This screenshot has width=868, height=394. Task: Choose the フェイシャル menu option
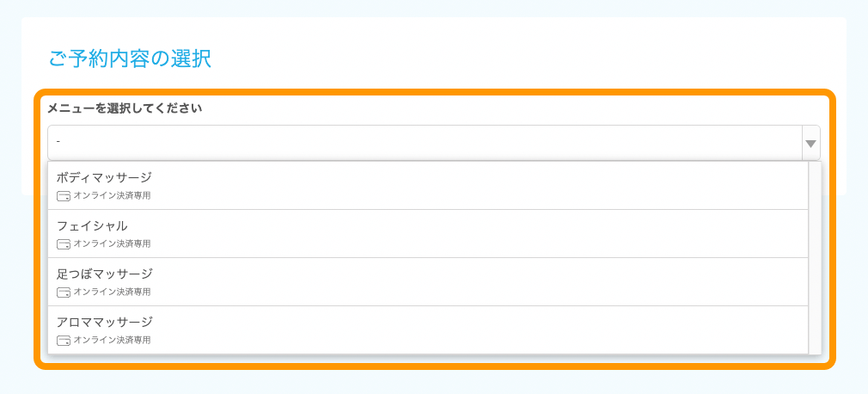coord(92,225)
